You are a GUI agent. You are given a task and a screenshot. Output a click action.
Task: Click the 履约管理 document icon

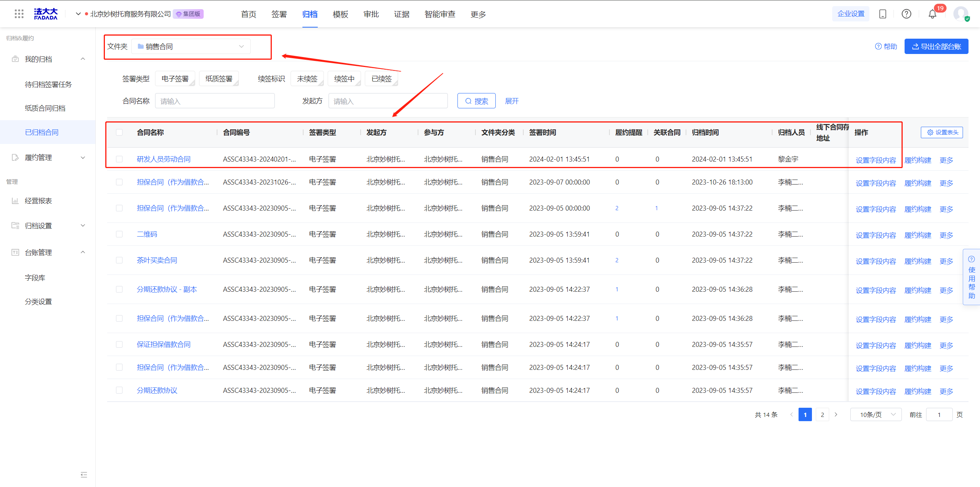coord(15,157)
